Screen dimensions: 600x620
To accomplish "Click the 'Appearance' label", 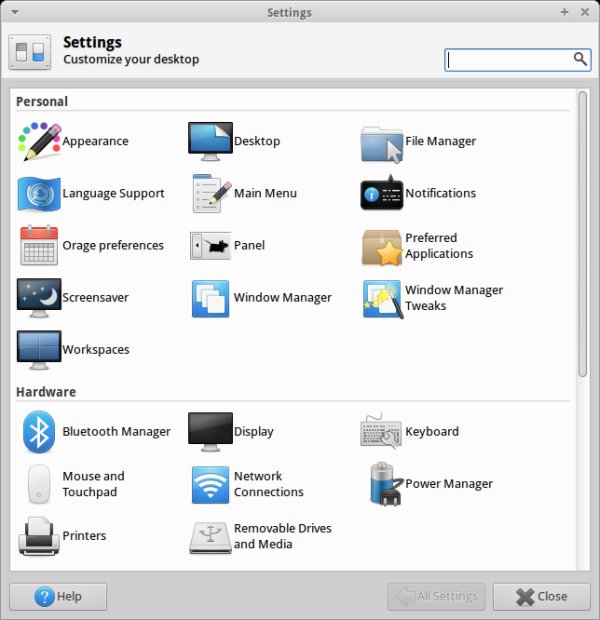I will pyautogui.click(x=95, y=141).
